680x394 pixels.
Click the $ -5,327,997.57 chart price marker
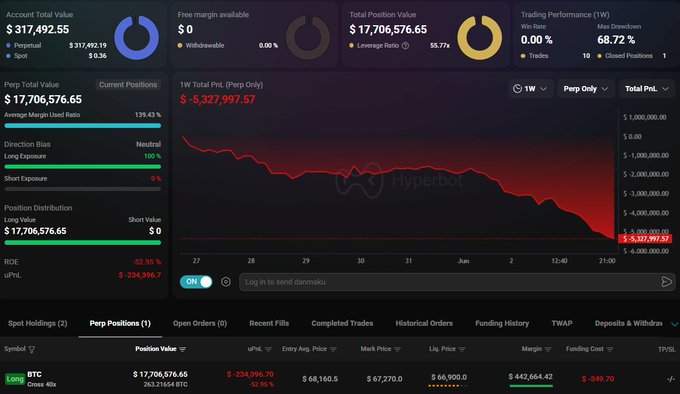coord(646,239)
